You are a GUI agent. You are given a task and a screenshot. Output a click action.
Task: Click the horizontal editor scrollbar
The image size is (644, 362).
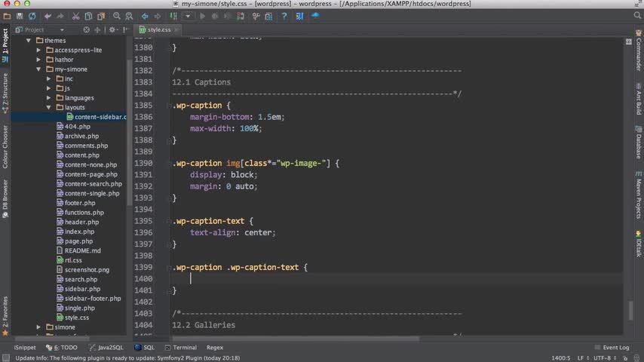(296, 339)
